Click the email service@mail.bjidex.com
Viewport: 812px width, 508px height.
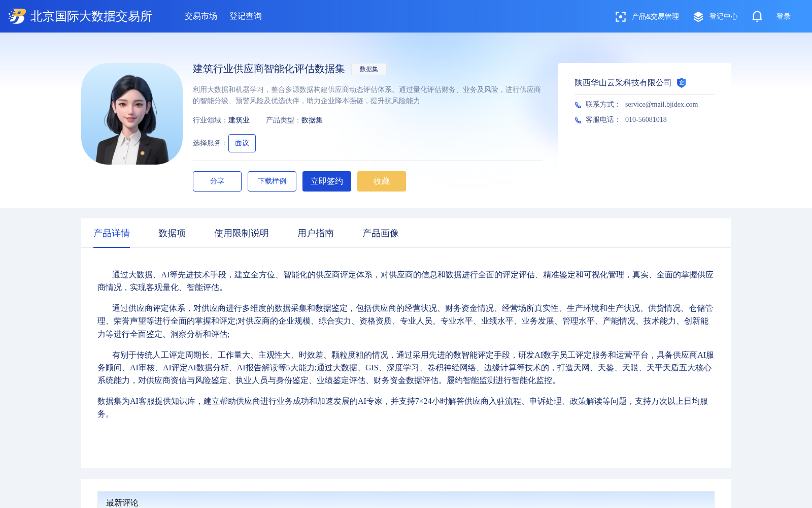tap(661, 105)
